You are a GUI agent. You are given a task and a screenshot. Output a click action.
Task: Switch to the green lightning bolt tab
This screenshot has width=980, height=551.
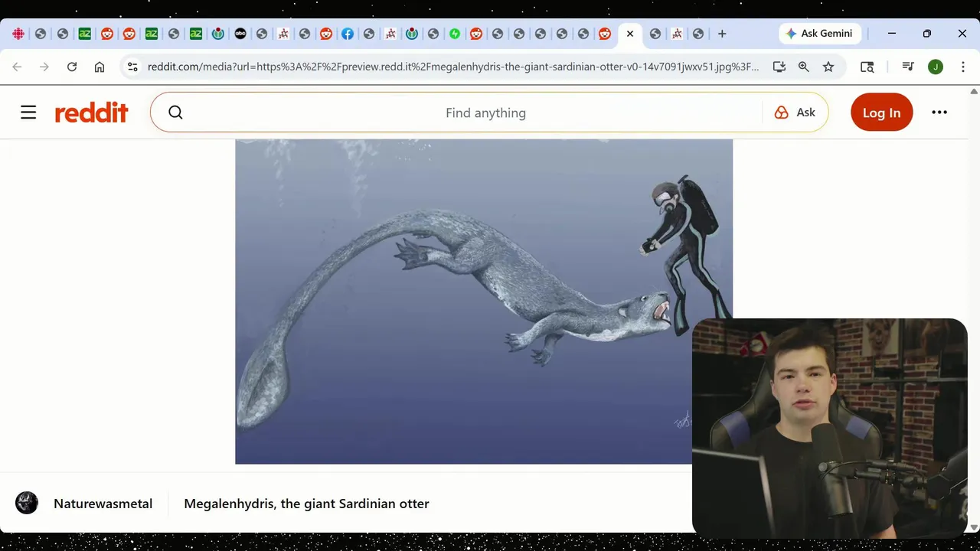coord(455,34)
